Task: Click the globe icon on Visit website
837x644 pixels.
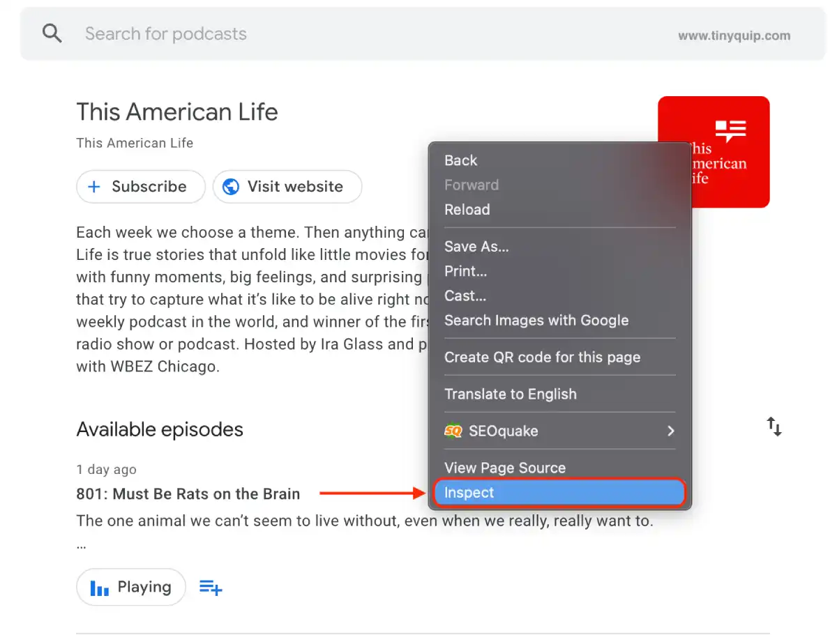Action: pyautogui.click(x=232, y=187)
